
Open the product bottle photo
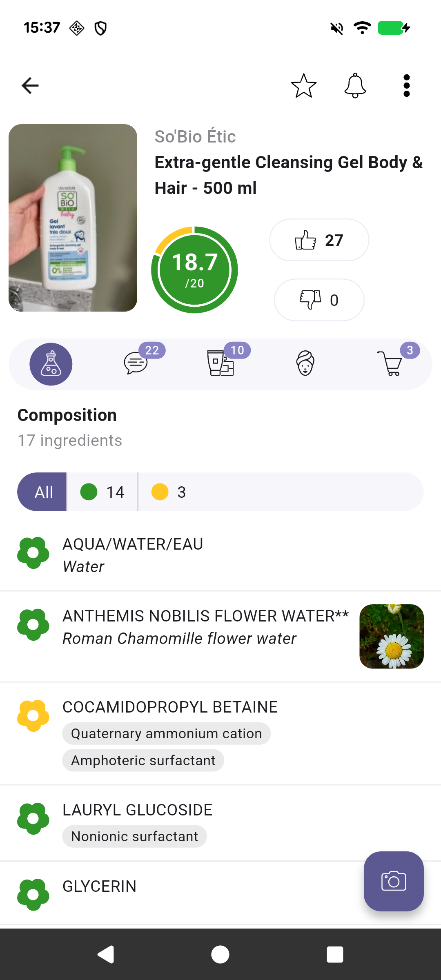click(x=73, y=218)
